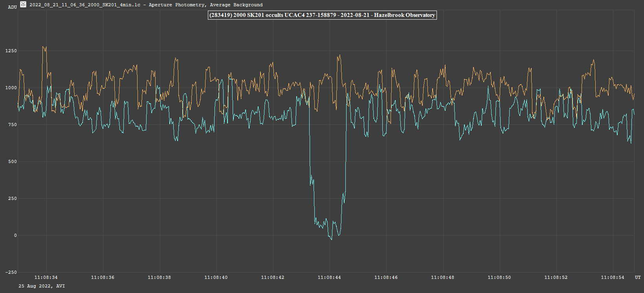This screenshot has width=644, height=293.
Task: Click the 11:08:48 time label
Action: (x=442, y=277)
